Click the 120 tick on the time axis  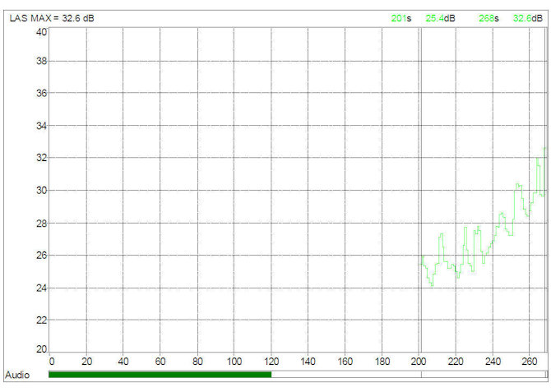coord(271,361)
